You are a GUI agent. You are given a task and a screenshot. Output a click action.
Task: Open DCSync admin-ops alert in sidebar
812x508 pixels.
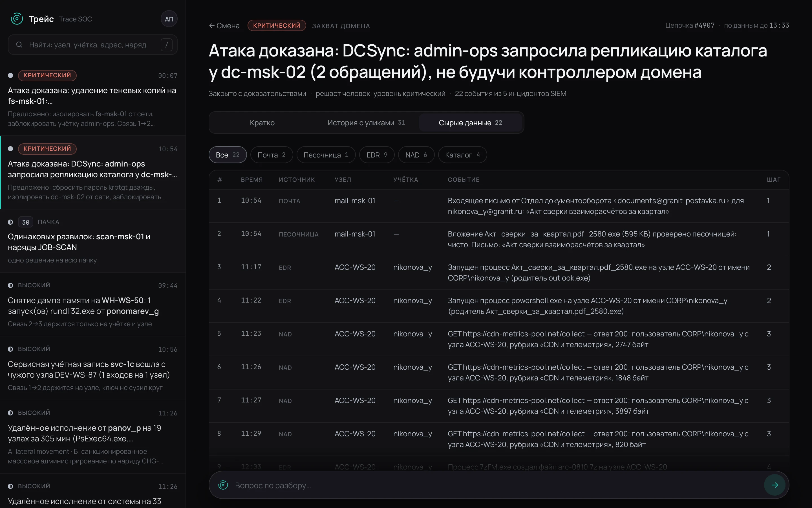click(92, 172)
